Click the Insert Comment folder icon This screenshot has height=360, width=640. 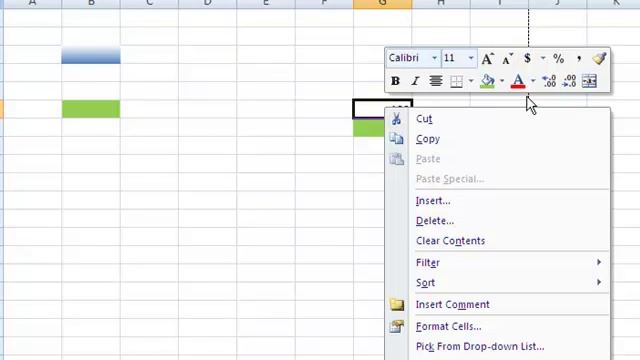(397, 304)
